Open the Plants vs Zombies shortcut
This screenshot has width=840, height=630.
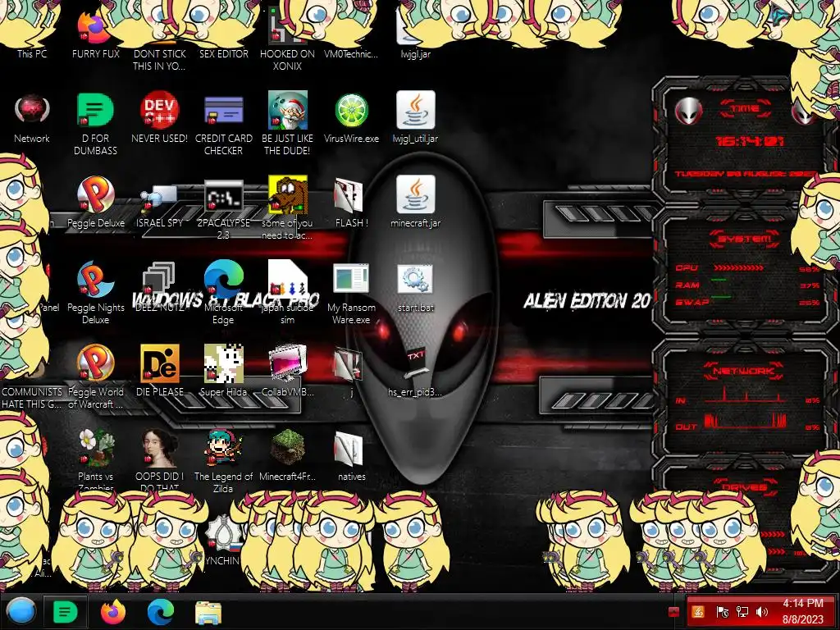[95, 459]
